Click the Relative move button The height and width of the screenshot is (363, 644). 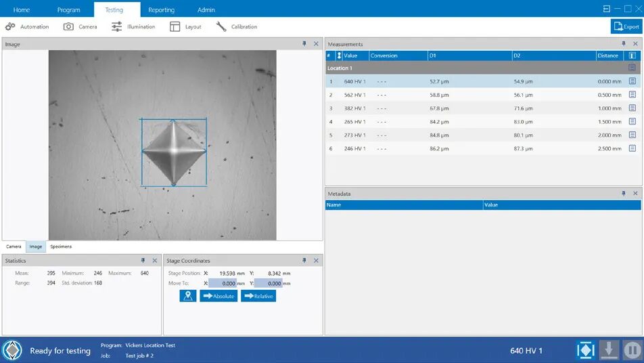pos(258,296)
